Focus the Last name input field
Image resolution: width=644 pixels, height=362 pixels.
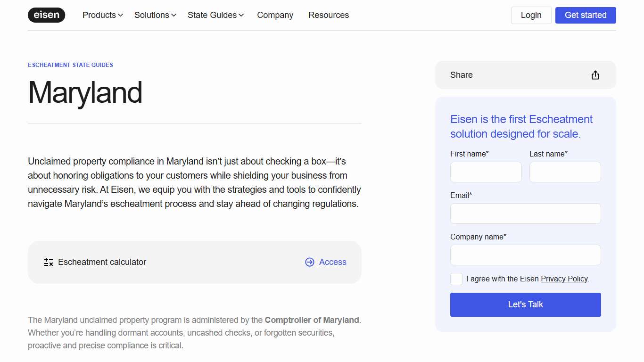(x=565, y=172)
